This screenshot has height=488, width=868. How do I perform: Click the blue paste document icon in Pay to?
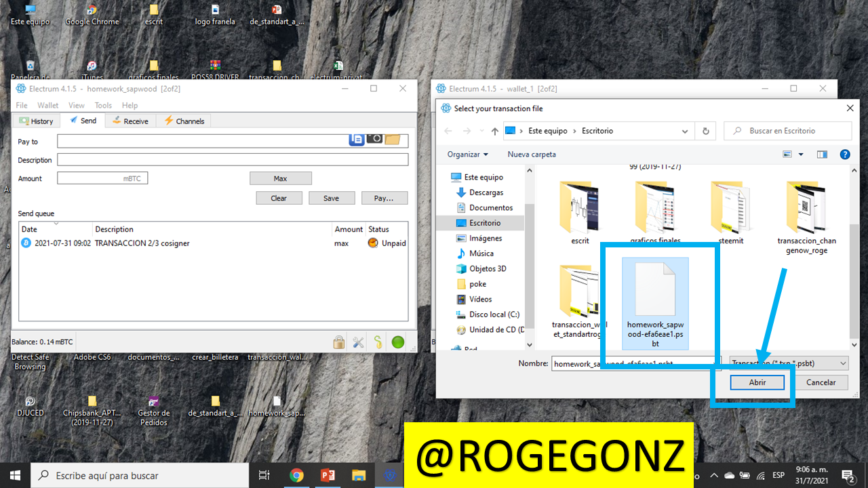tap(357, 139)
